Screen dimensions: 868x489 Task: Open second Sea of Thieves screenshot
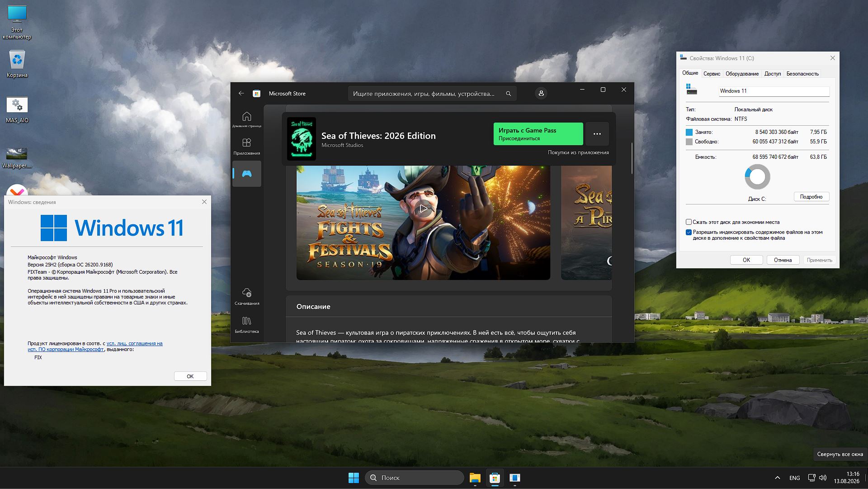tap(586, 223)
